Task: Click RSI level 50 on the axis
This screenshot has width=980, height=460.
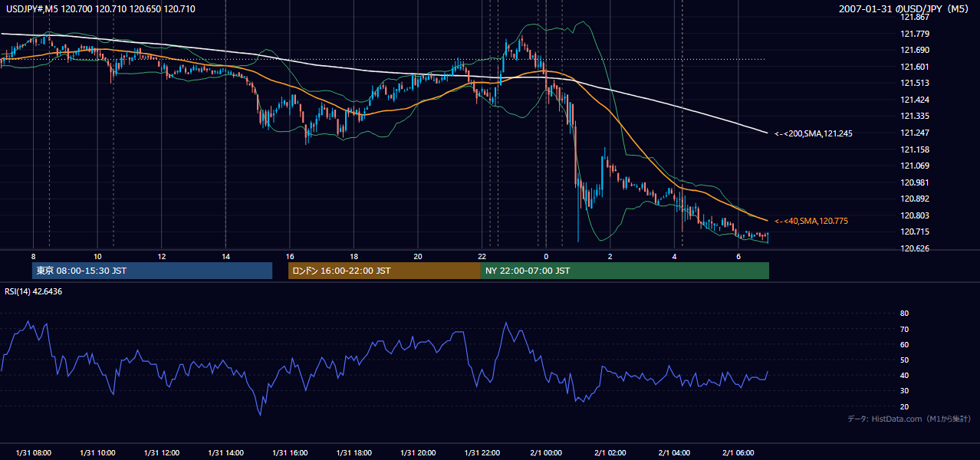Action: point(905,360)
